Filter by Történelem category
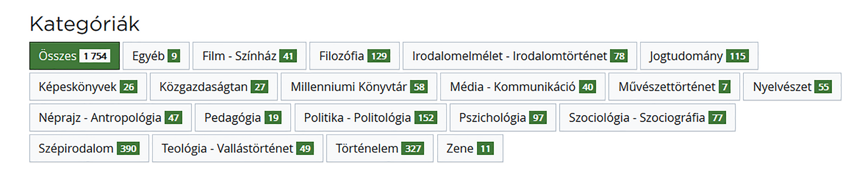 (x=380, y=148)
